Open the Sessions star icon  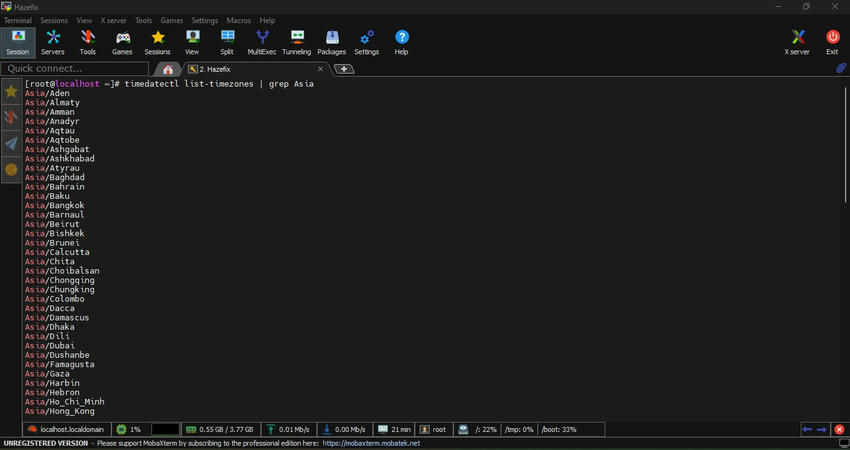coord(158,42)
